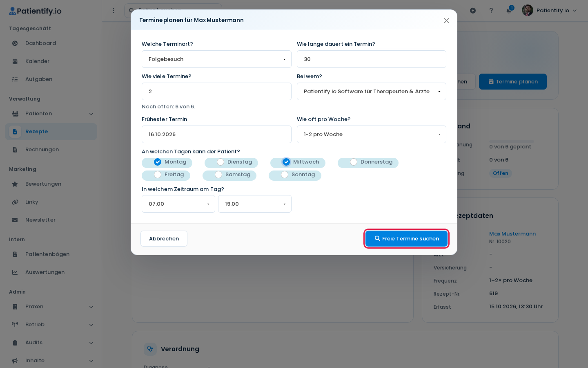Open the Max Mustermann patient link

click(512, 234)
